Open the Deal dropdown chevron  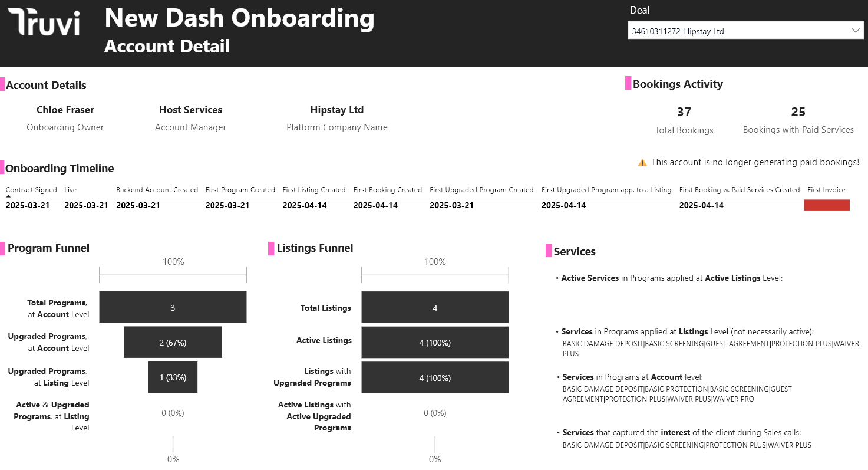(856, 31)
